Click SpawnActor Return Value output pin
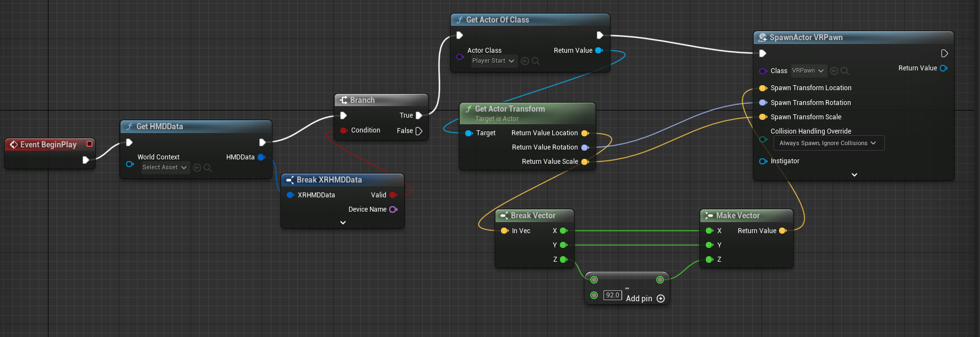 pos(944,68)
